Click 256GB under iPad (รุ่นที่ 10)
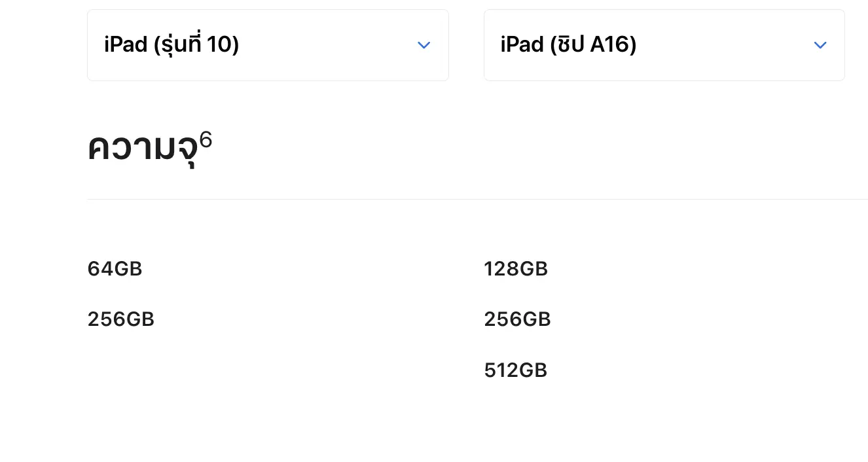The width and height of the screenshot is (868, 462). click(121, 319)
